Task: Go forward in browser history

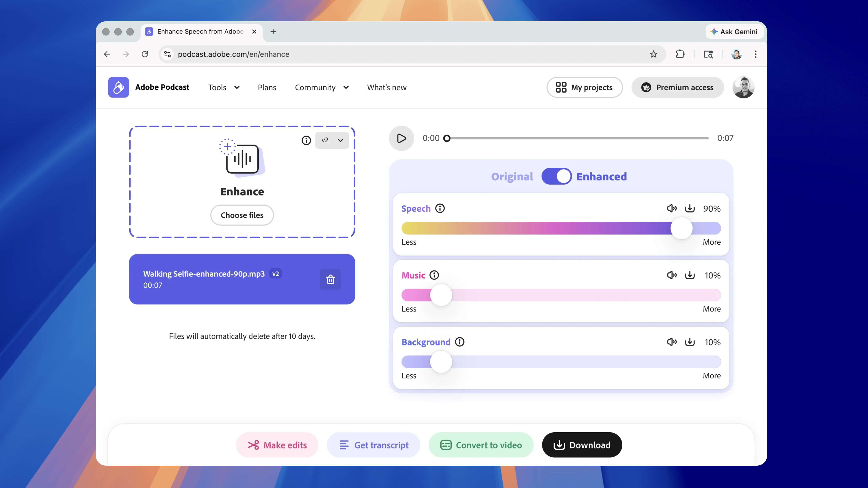Action: [x=126, y=54]
